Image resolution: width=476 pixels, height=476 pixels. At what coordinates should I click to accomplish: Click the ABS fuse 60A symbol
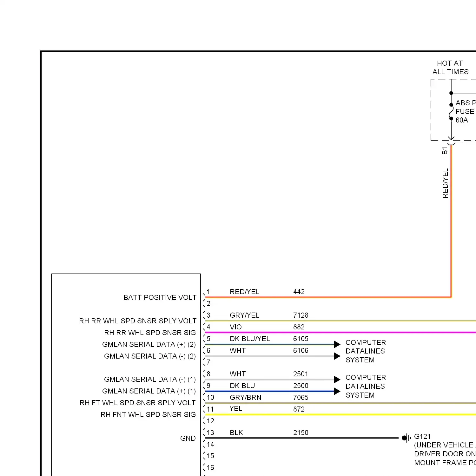tap(451, 112)
